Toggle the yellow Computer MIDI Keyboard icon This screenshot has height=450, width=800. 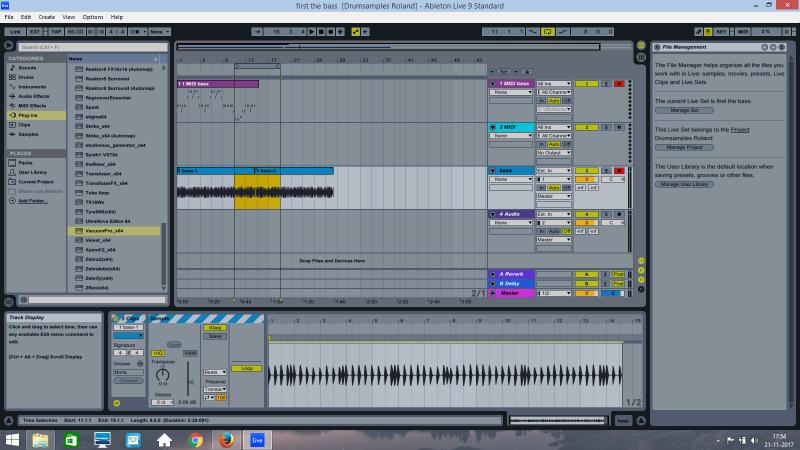pyautogui.click(x=708, y=32)
